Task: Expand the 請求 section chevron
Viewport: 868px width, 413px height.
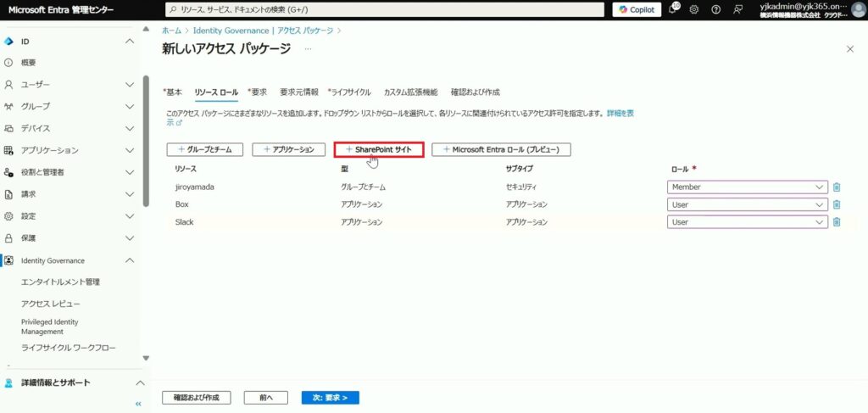Action: pos(130,194)
